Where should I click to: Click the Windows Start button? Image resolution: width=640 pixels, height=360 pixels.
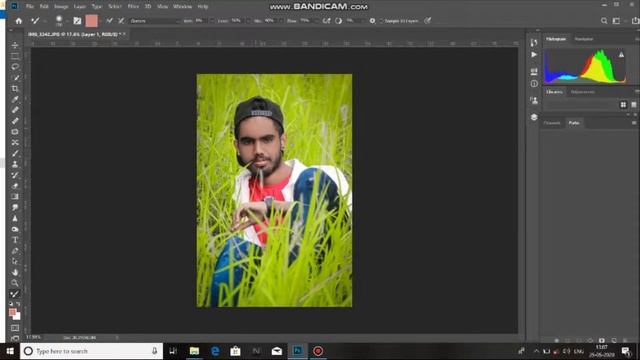click(x=10, y=351)
